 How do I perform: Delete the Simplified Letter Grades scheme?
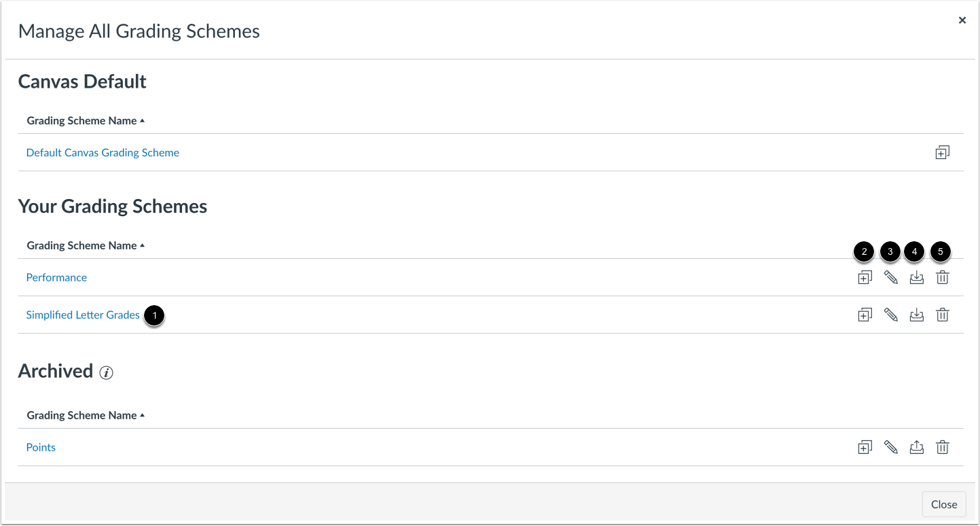[x=942, y=315]
